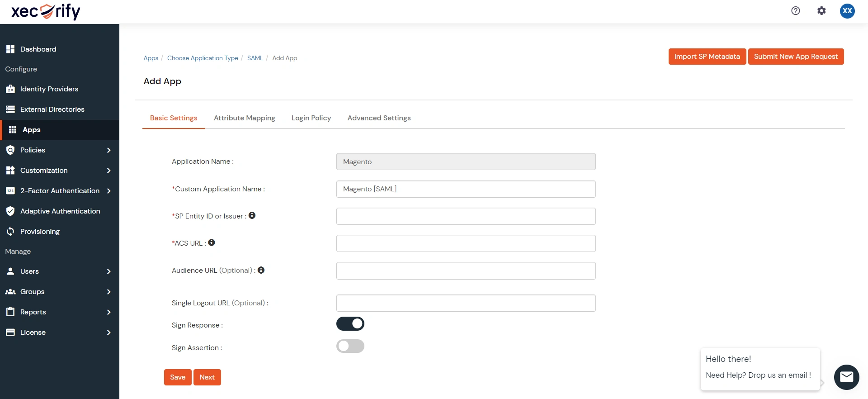Show info for Audience URL field
Viewport: 868px width, 399px height.
coord(261,270)
